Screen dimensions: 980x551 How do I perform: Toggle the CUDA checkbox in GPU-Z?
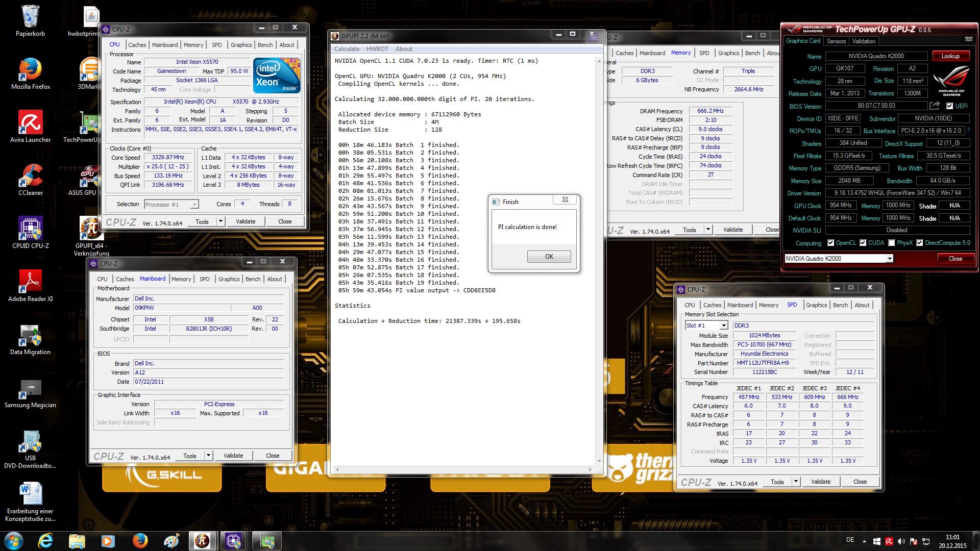(863, 243)
